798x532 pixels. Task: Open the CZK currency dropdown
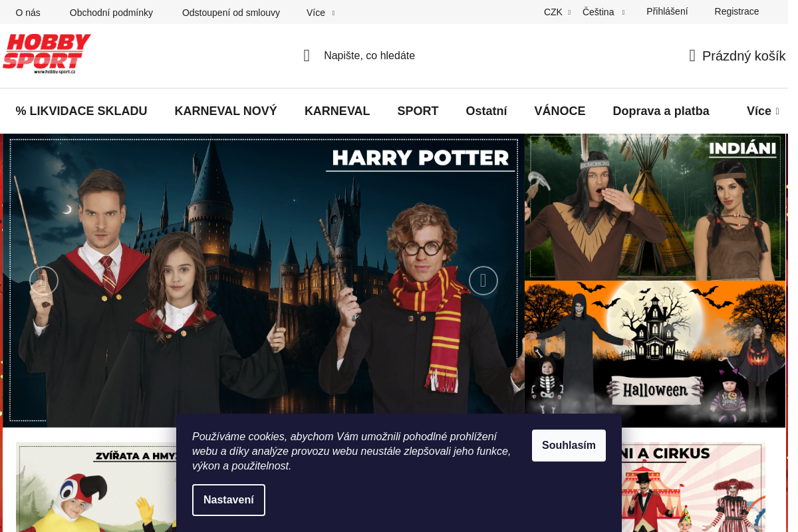tap(557, 12)
